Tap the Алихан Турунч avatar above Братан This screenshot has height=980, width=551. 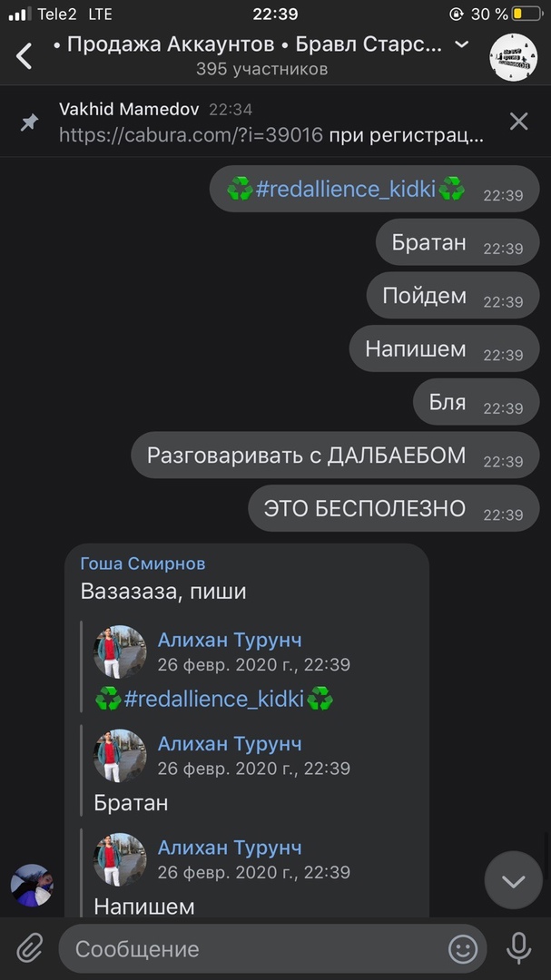(120, 755)
